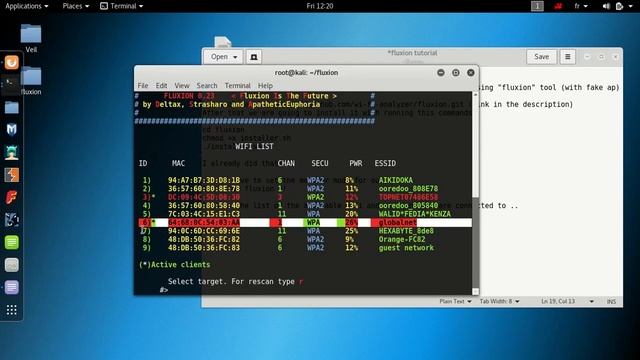640x360 pixels.
Task: Open the volume control in top bar
Action: 606,6
